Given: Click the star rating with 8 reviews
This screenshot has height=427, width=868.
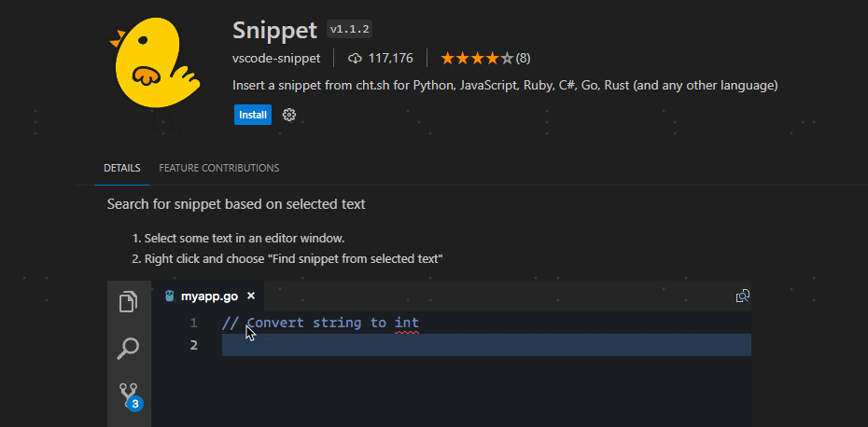Looking at the screenshot, I should [x=485, y=58].
